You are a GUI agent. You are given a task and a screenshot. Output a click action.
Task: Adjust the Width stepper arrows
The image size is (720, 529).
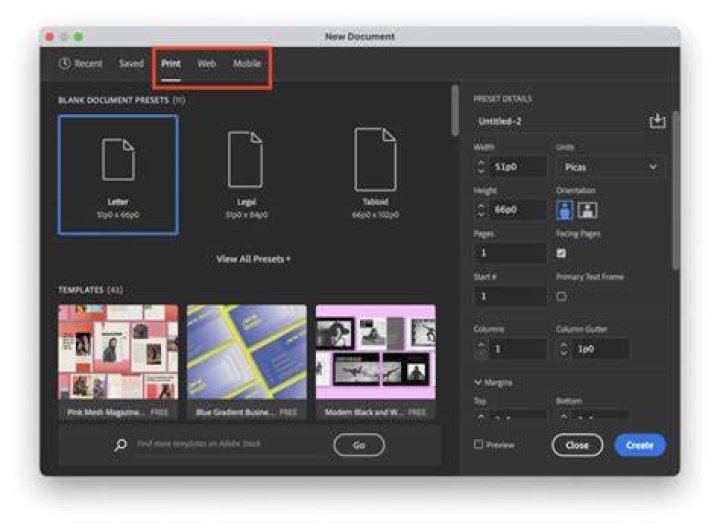(481, 167)
